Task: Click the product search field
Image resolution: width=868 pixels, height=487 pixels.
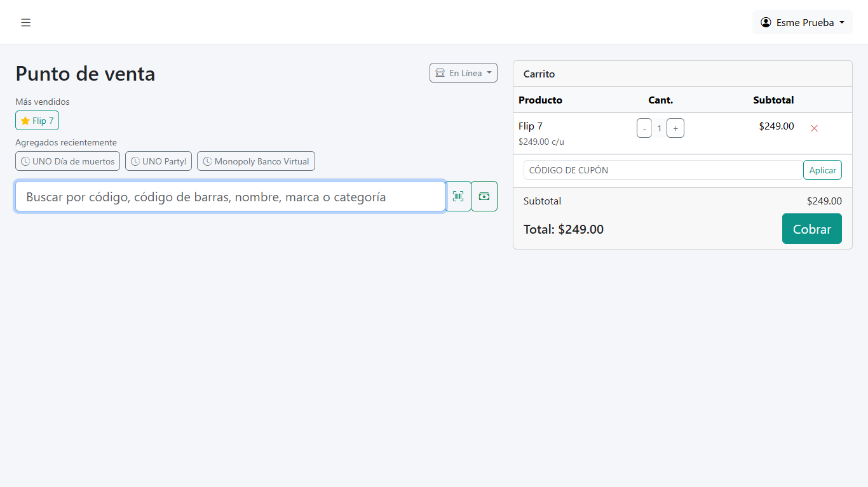Action: click(x=230, y=196)
